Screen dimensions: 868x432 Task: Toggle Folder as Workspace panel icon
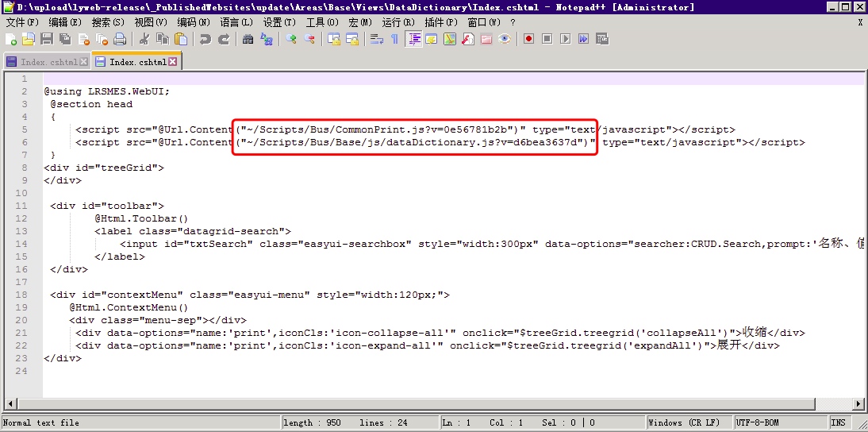coord(486,39)
